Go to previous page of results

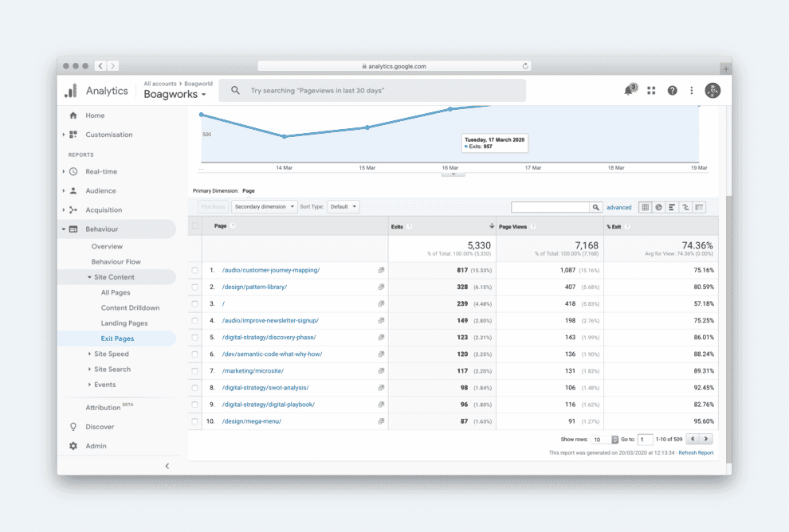tap(693, 439)
